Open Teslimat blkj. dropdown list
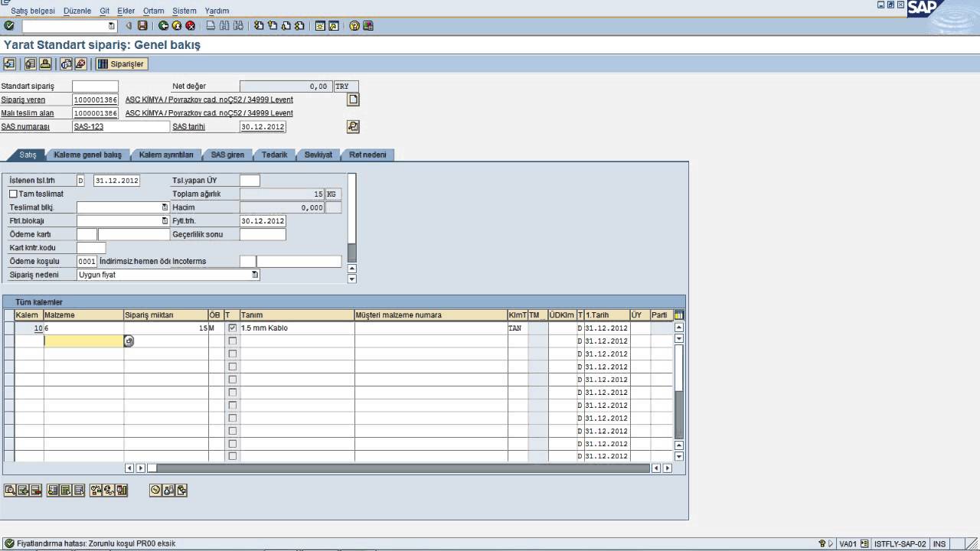The width and height of the screenshot is (980, 551). pyautogui.click(x=165, y=207)
